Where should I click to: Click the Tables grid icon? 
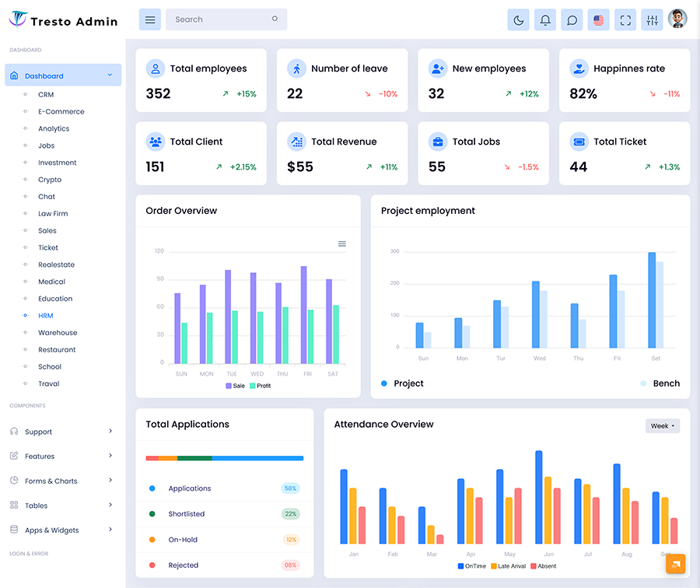pos(14,505)
